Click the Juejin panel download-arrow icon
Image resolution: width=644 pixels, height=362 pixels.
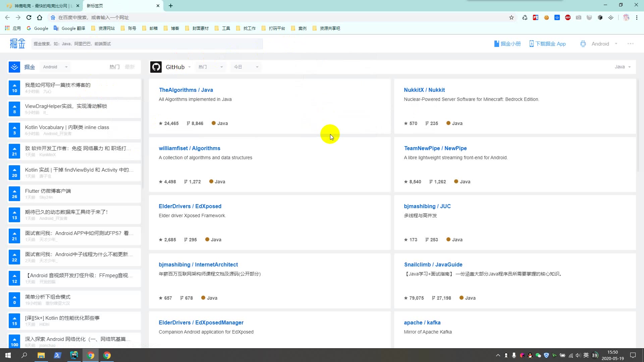tap(14, 67)
